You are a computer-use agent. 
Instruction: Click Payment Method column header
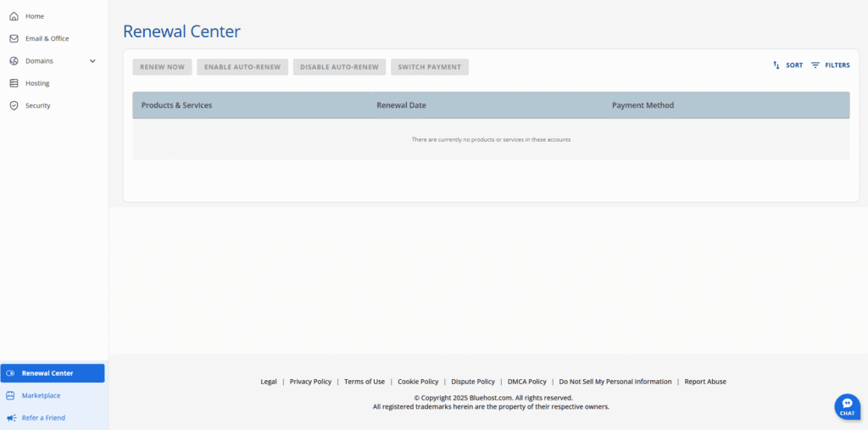pos(643,105)
